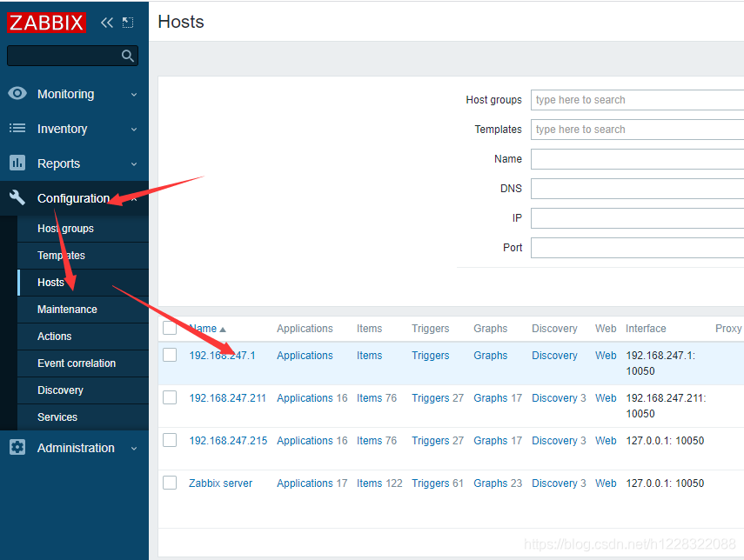Open Discovery 3 for Zabbix server
The width and height of the screenshot is (744, 560).
(x=559, y=483)
